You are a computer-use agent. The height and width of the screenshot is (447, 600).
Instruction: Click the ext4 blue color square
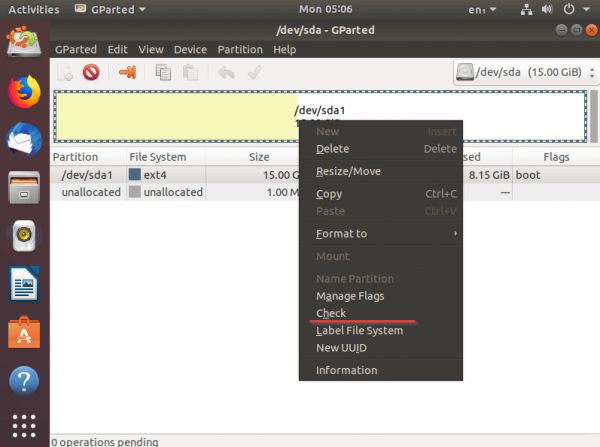(x=135, y=175)
